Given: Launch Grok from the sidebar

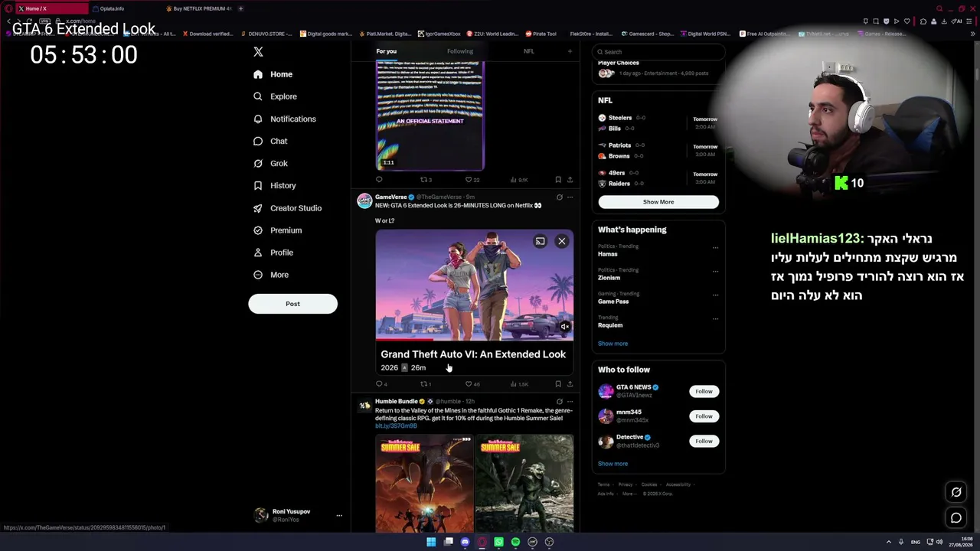Looking at the screenshot, I should (270, 163).
